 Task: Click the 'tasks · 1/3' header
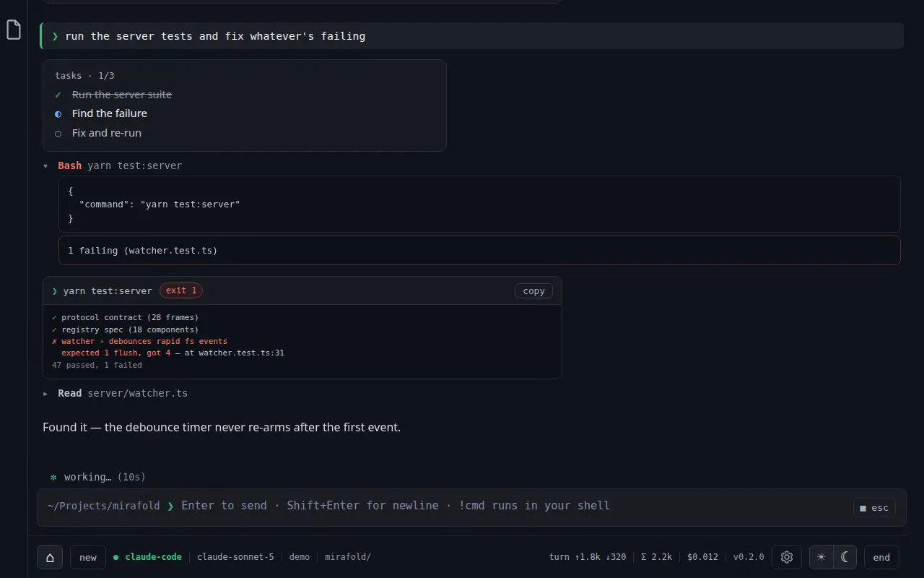point(84,75)
